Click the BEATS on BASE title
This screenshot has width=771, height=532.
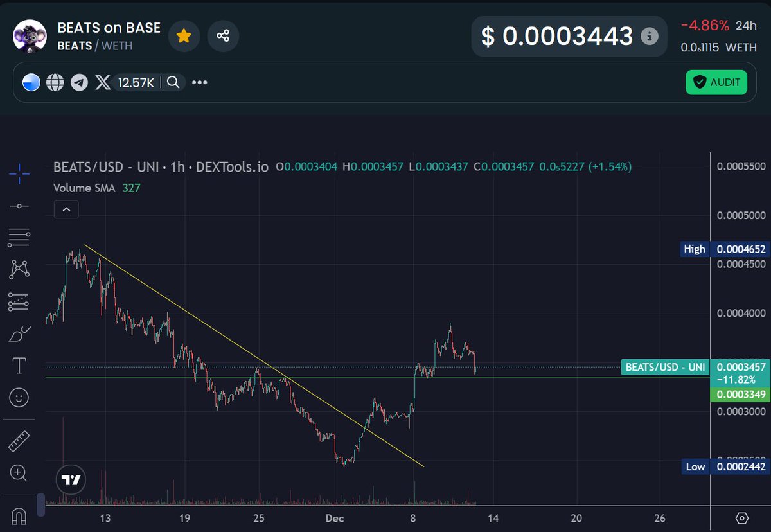109,28
